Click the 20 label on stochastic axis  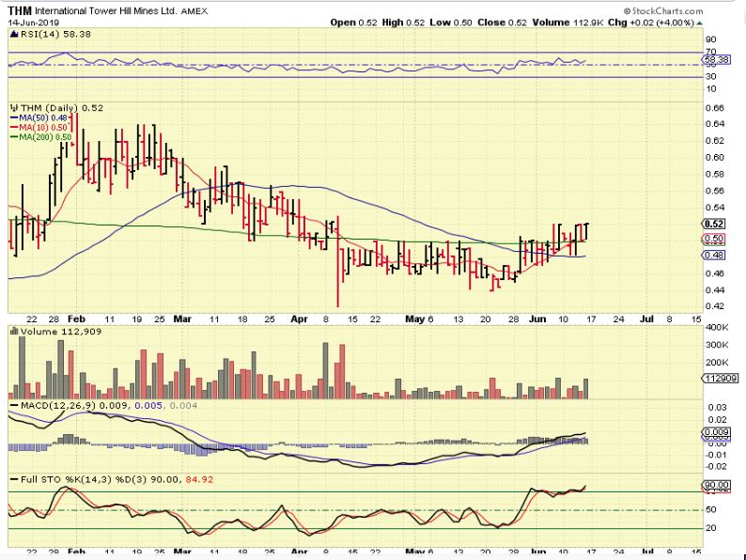(x=711, y=528)
